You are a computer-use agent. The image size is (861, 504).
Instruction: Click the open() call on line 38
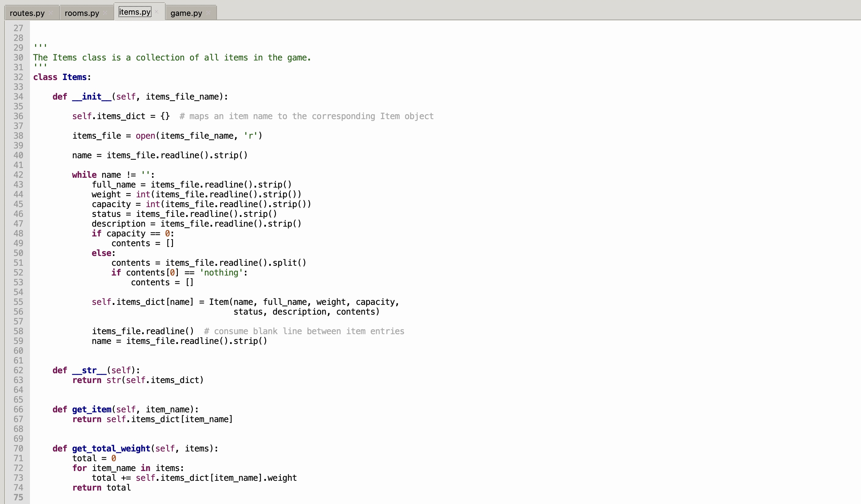[x=145, y=136]
